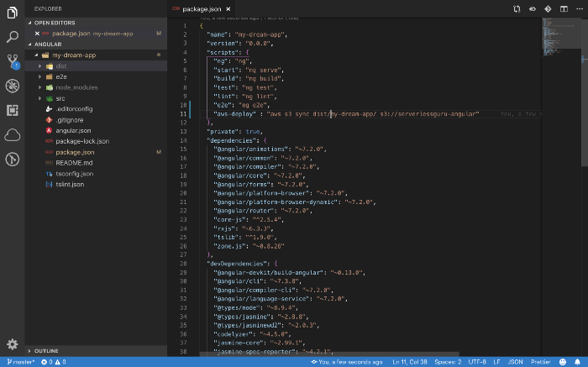Open the tslint.json file
588x367 pixels.
coord(70,185)
